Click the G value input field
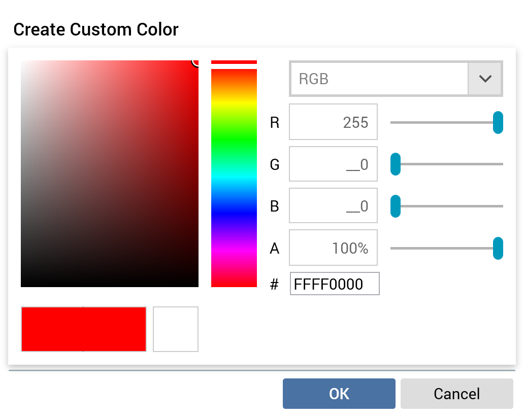This screenshot has width=525, height=420. click(333, 164)
